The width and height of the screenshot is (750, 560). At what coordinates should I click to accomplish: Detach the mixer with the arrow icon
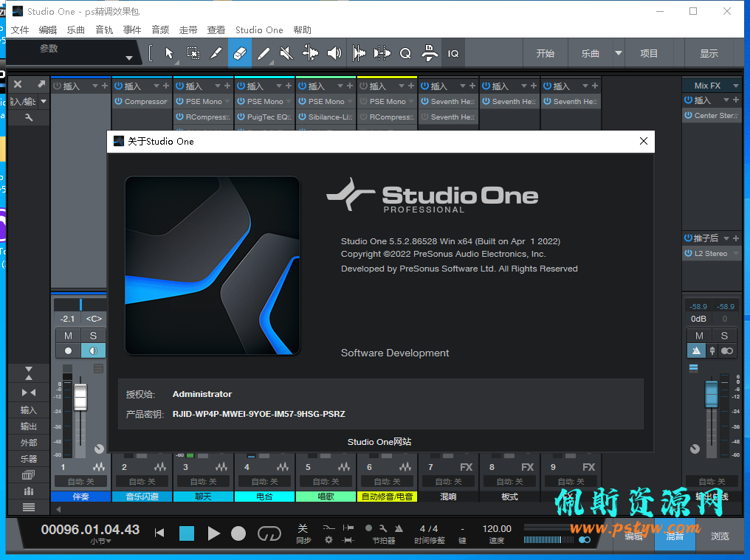point(41,84)
